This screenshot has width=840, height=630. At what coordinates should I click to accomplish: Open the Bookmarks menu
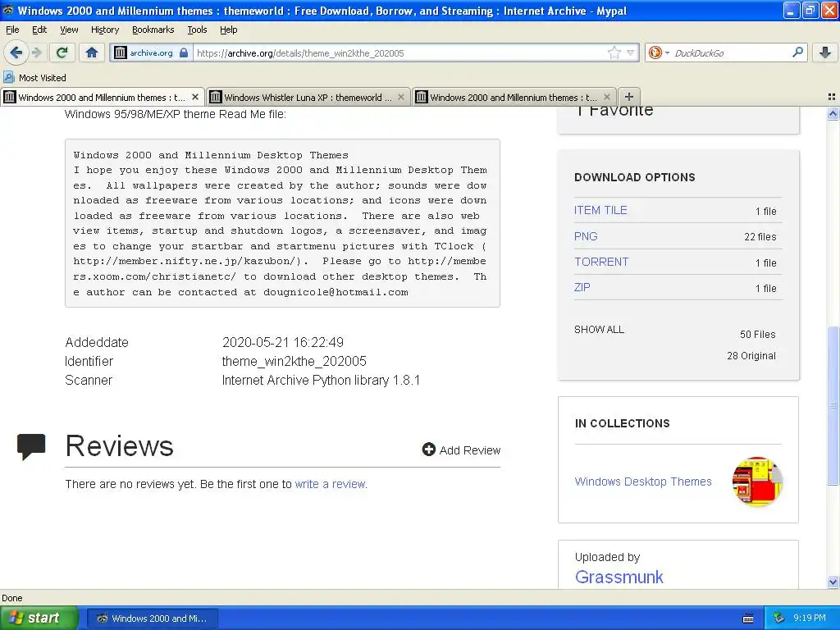click(x=153, y=30)
